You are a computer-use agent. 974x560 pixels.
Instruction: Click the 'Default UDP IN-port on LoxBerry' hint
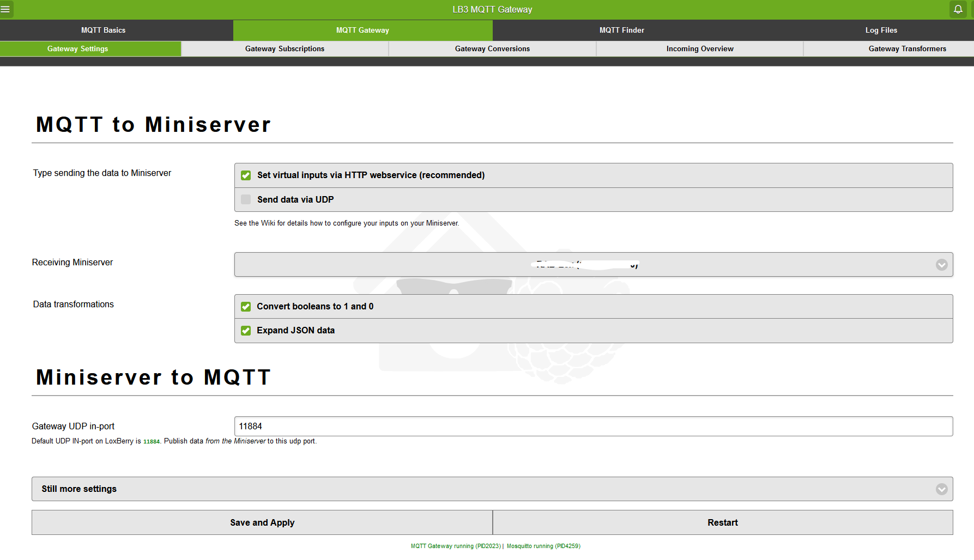(x=174, y=441)
